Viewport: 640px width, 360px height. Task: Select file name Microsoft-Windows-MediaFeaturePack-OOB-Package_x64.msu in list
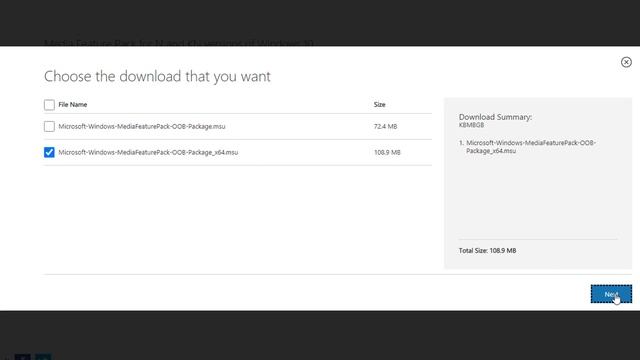click(x=148, y=152)
